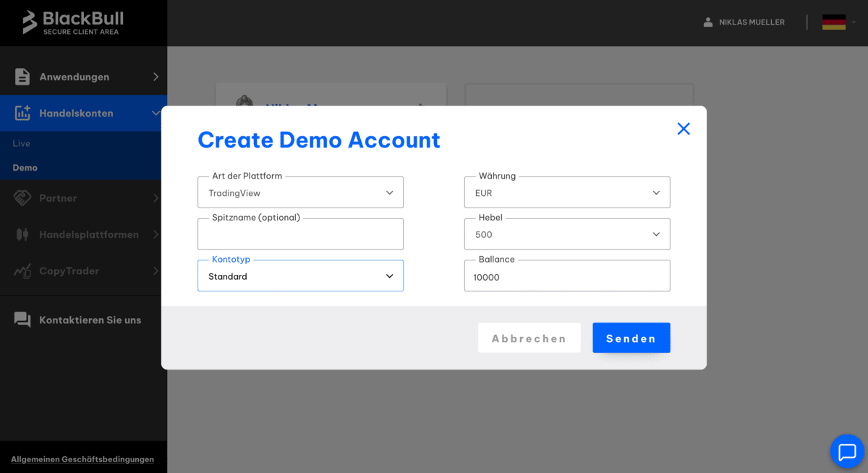Click the CopyTrader icon

22,271
